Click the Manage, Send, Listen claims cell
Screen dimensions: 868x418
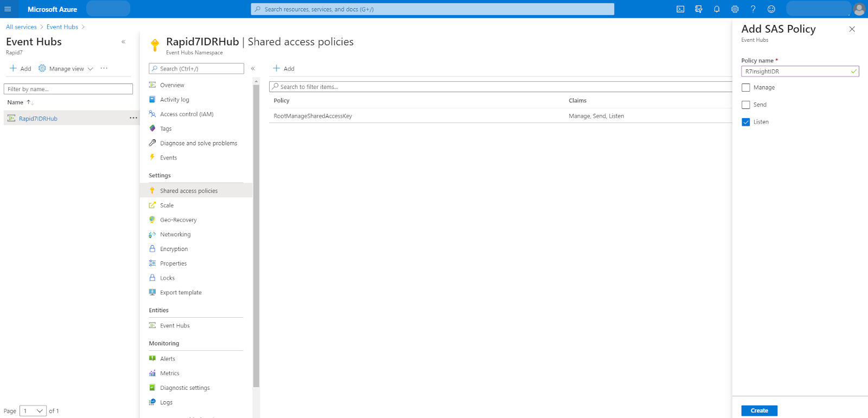pyautogui.click(x=596, y=116)
